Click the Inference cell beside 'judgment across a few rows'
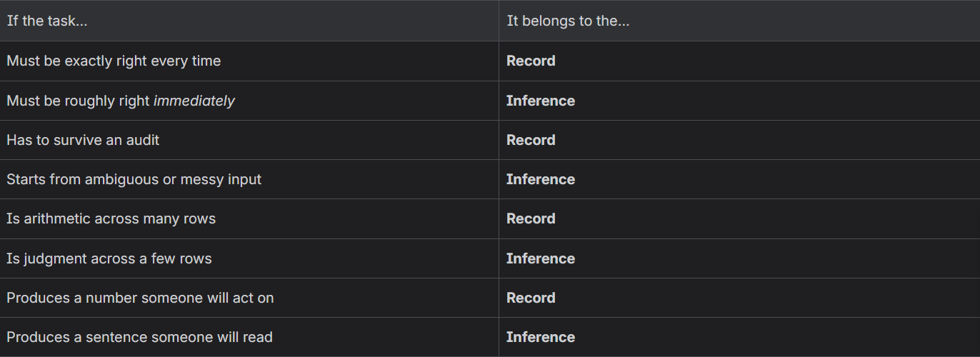The image size is (980, 357). tap(739, 258)
